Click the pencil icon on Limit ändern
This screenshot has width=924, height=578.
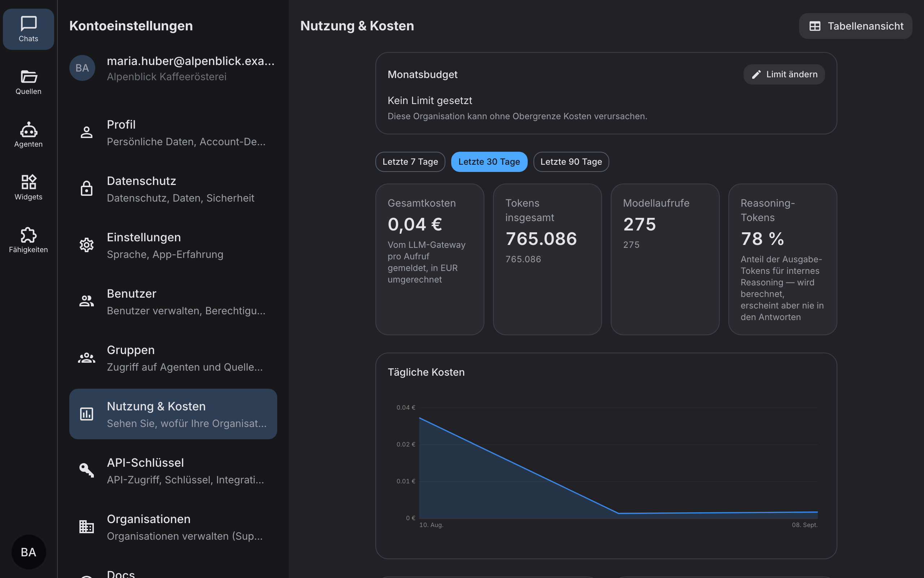click(757, 74)
